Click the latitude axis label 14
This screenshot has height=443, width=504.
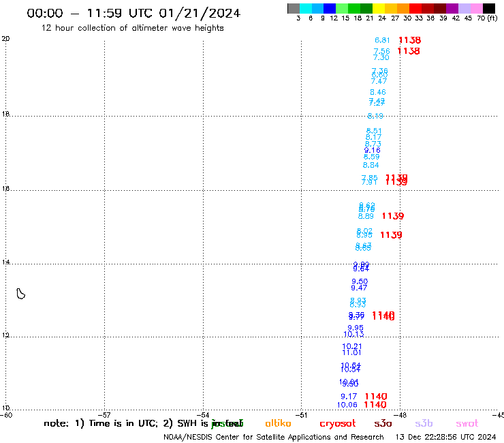coord(5,262)
